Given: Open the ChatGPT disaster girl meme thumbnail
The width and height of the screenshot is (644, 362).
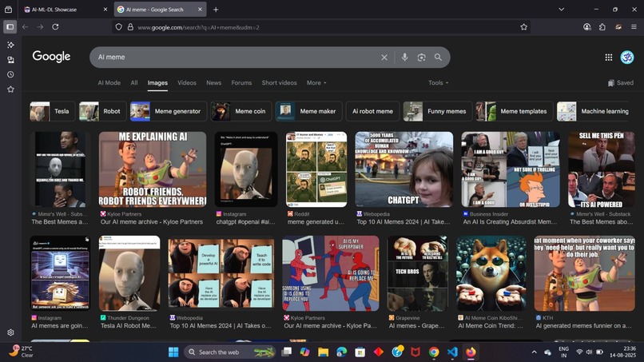Looking at the screenshot, I should pos(403,169).
